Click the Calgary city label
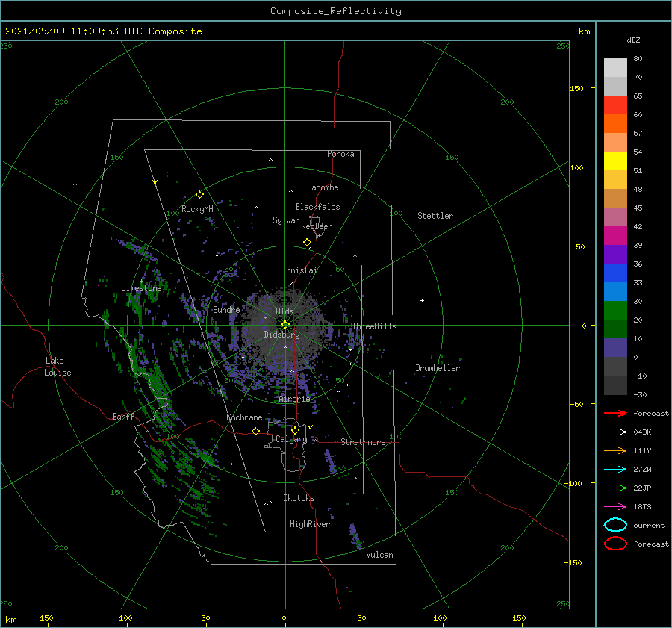The image size is (672, 628). coord(291,439)
